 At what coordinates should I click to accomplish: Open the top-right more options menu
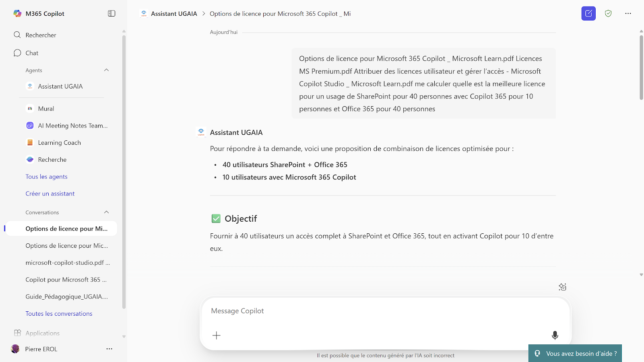click(628, 13)
